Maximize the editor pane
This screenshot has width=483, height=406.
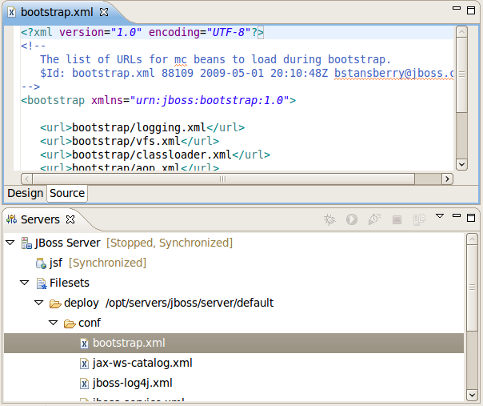(x=471, y=10)
